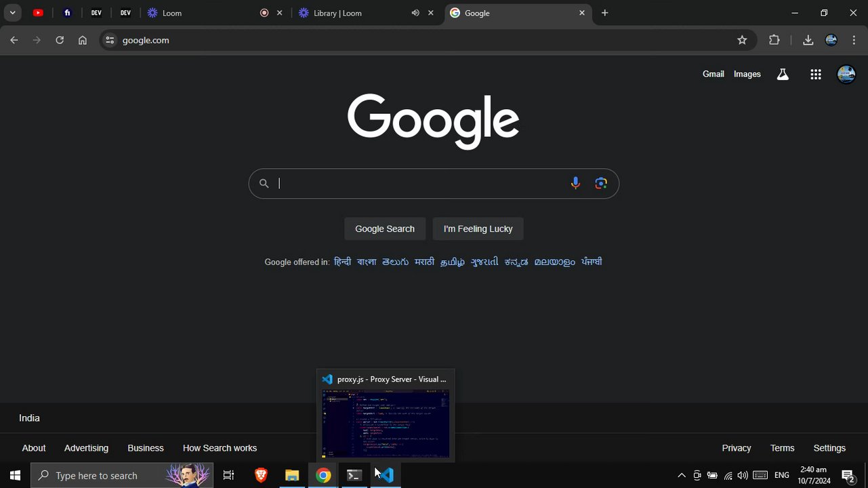
Task: Open the About link in footer
Action: coord(34,448)
